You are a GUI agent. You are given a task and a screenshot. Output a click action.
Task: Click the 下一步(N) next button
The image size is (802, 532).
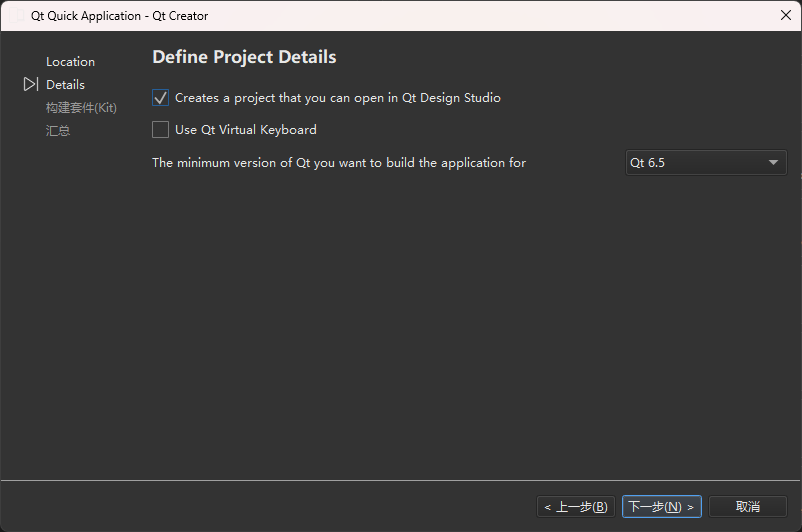pos(661,506)
